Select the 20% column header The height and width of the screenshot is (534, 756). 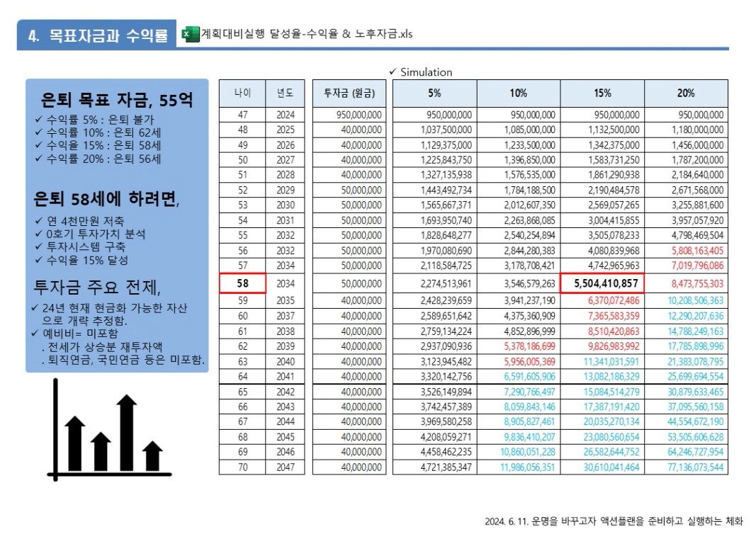687,93
